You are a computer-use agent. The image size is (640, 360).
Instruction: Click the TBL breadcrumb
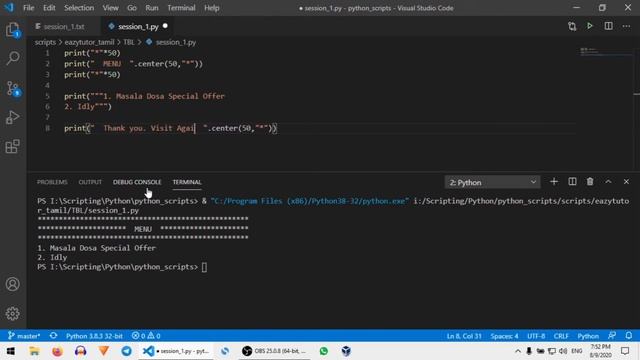[129, 42]
